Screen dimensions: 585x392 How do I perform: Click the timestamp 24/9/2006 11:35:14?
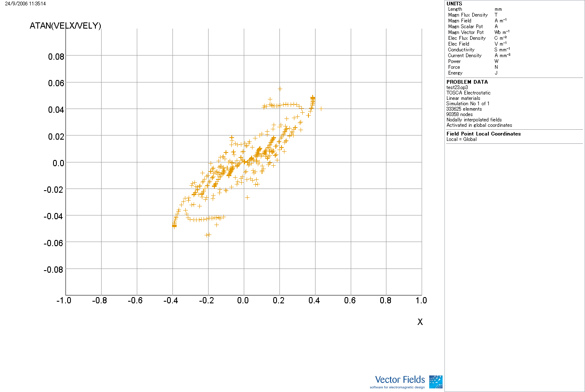25,4
